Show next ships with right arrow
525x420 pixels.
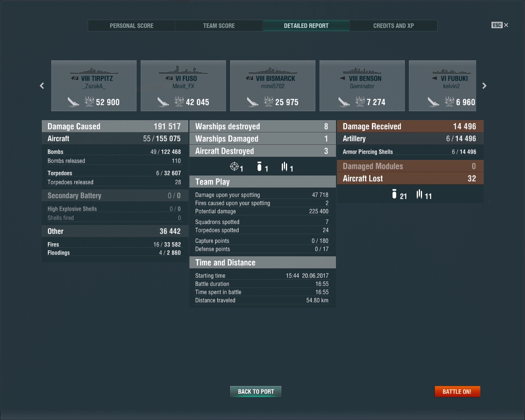pyautogui.click(x=484, y=86)
